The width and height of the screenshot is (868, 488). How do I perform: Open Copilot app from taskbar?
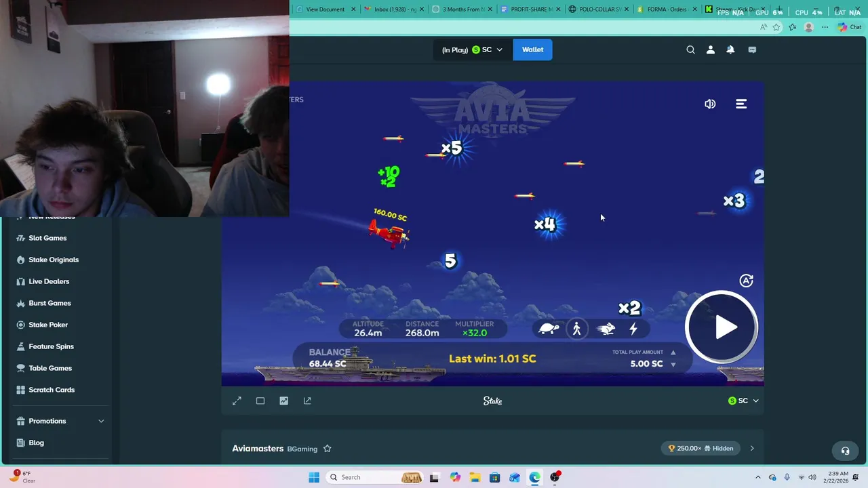455,477
